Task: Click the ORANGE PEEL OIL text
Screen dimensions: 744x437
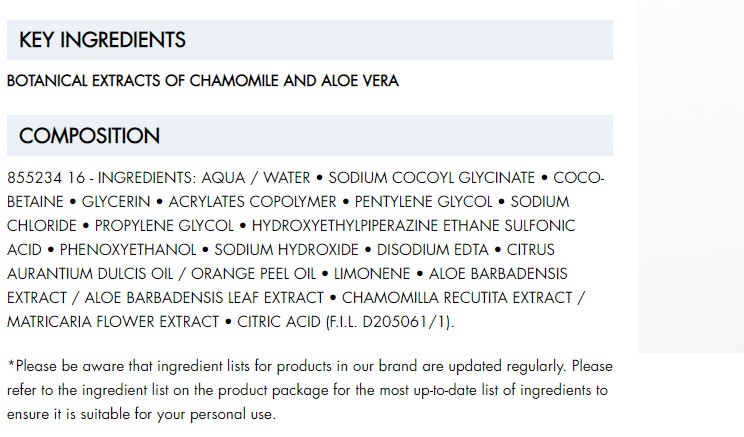Action: click(x=253, y=274)
